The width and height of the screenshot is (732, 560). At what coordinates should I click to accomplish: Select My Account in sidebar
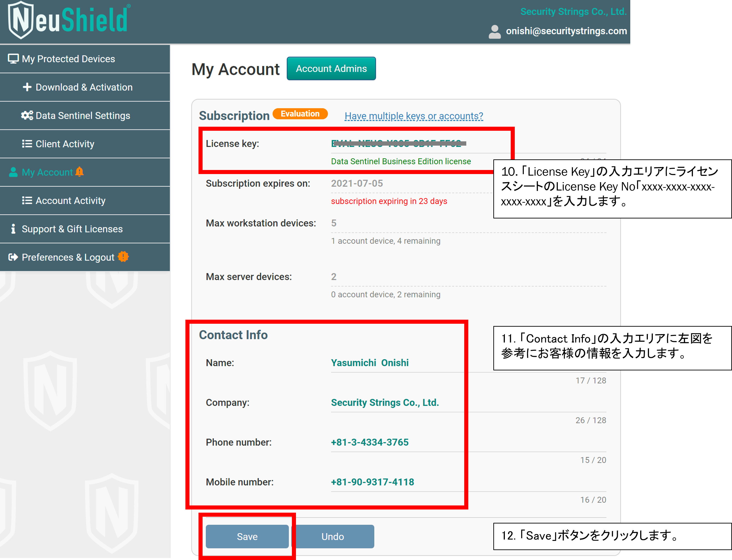tap(85, 172)
